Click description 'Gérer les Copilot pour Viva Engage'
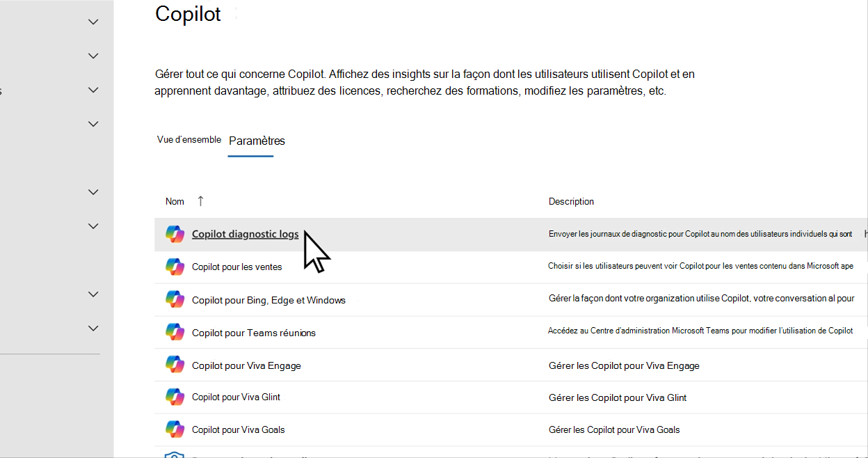This screenshot has height=458, width=868. 624,365
